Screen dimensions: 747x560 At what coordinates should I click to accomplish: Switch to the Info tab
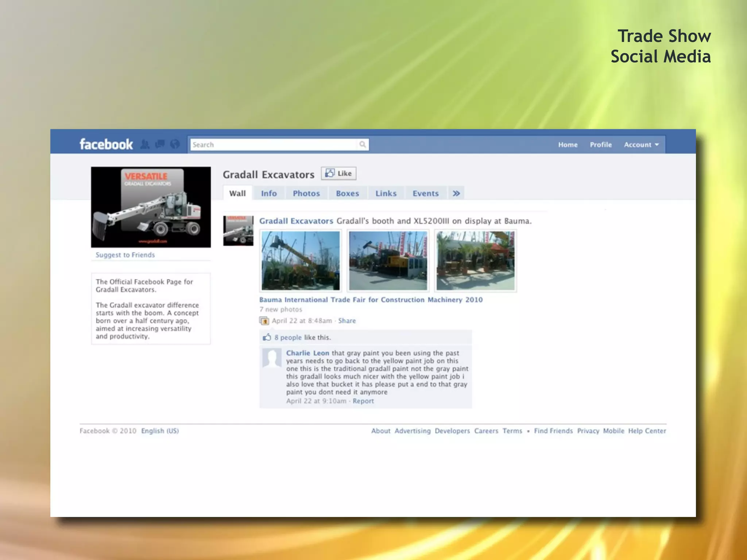point(269,193)
